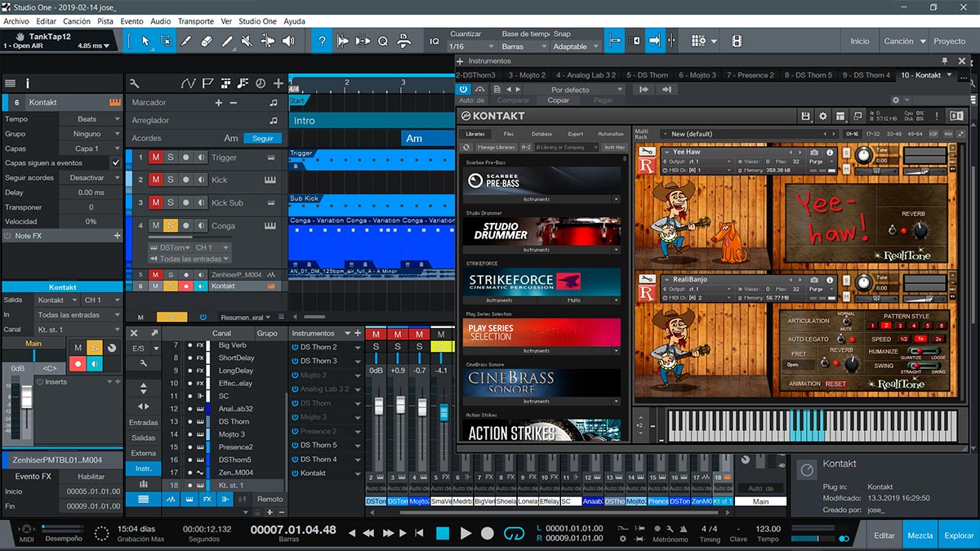Open the Archivo menu
Screen dimensions: 980x551
pyautogui.click(x=16, y=21)
